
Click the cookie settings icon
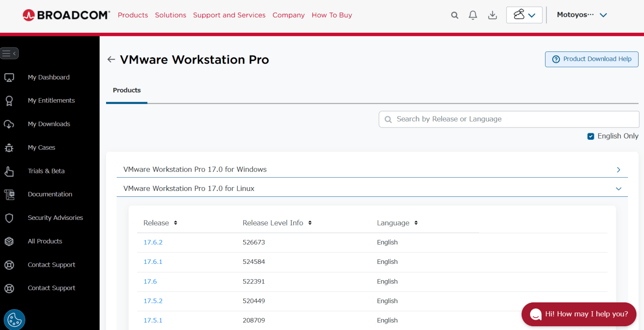click(14, 320)
